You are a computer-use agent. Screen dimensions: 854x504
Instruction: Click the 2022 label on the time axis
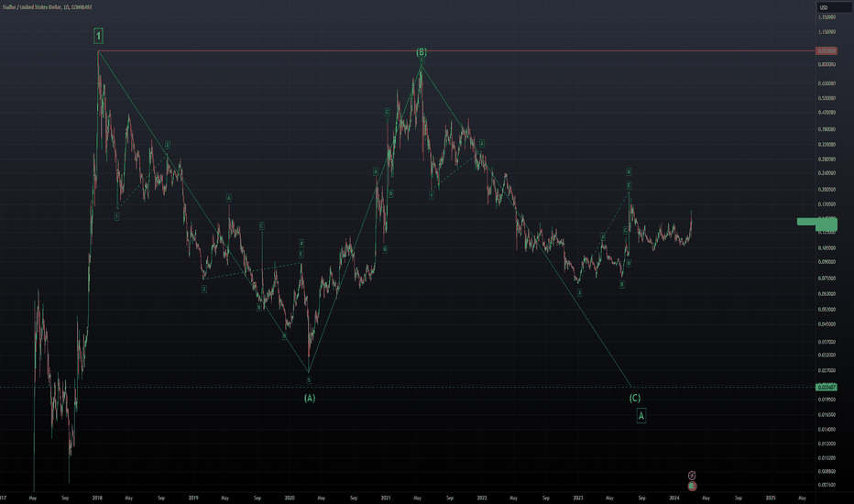coord(482,498)
